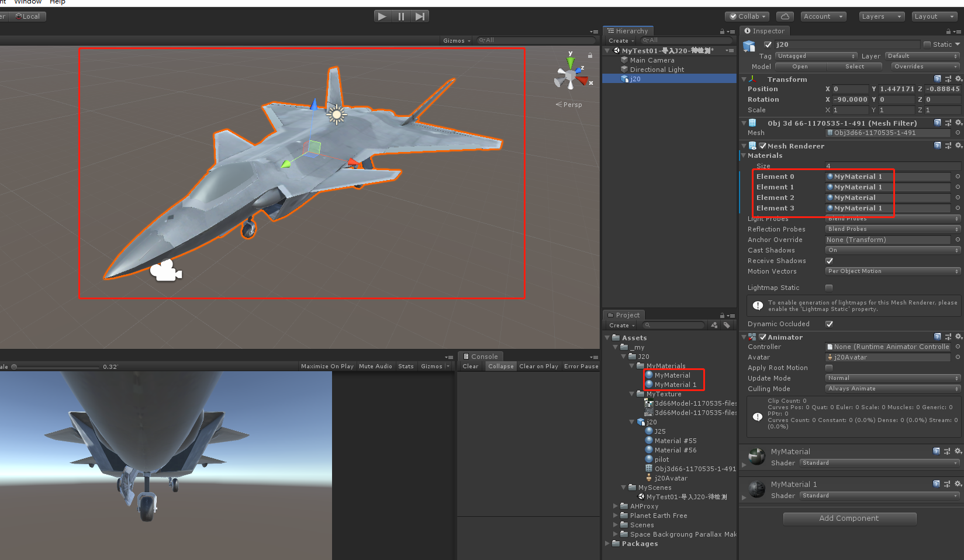The height and width of the screenshot is (560, 964).
Task: Open the Transform component settings gear
Action: [959, 79]
